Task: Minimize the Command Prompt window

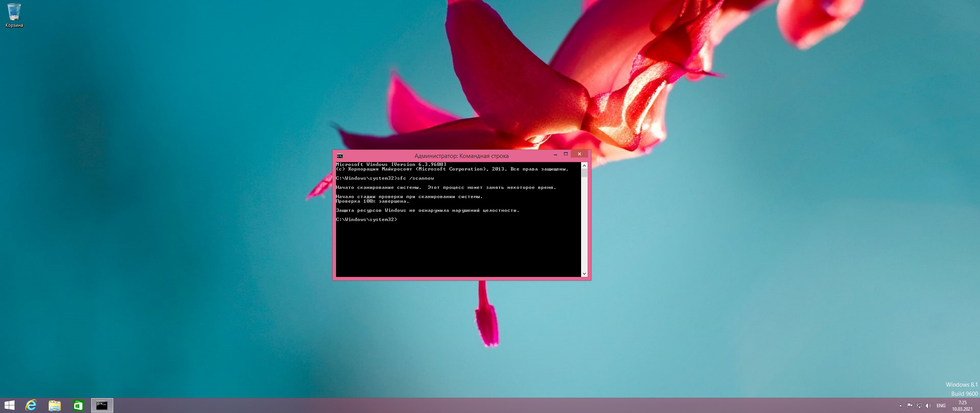Action: coord(555,154)
